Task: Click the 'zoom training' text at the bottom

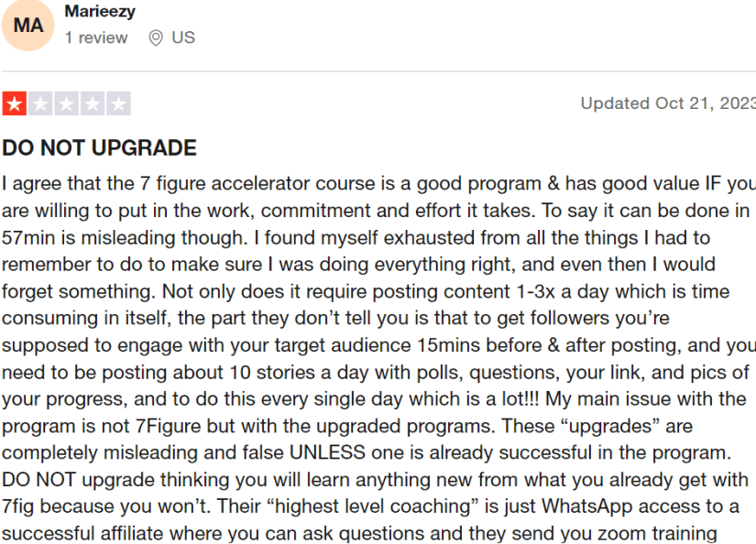Action: 657,534
